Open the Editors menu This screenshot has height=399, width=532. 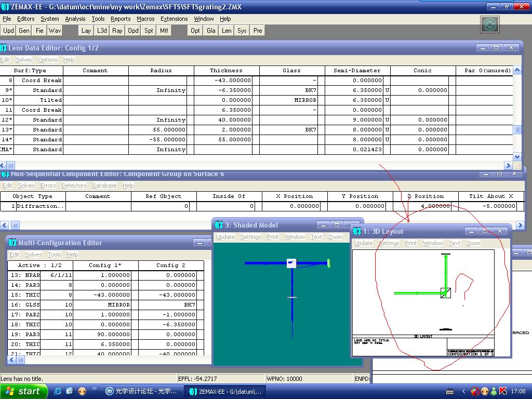(26, 19)
